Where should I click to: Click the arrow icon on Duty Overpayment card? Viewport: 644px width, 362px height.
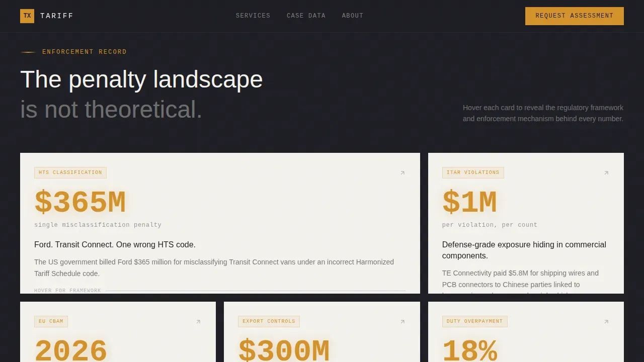click(606, 322)
